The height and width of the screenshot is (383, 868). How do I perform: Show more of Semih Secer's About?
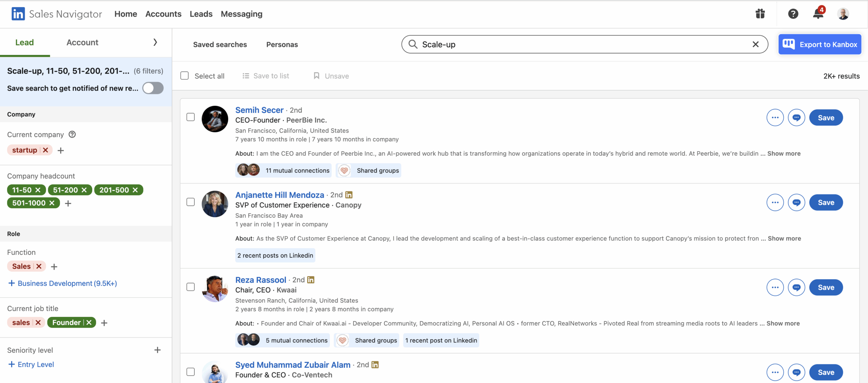click(x=784, y=153)
